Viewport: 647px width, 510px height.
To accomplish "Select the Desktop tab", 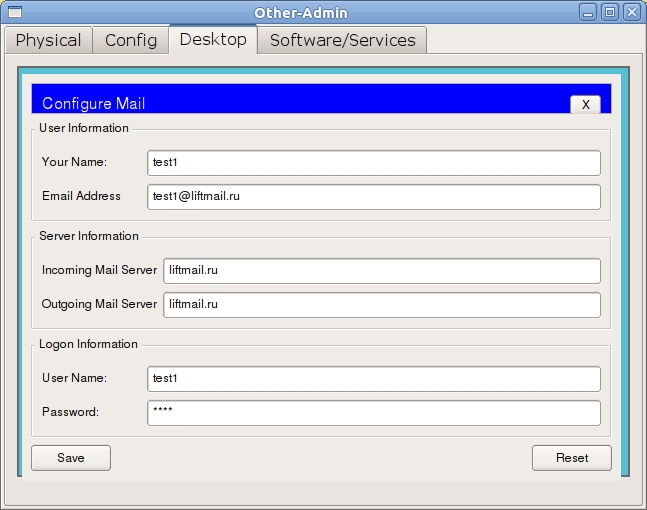I will click(213, 40).
